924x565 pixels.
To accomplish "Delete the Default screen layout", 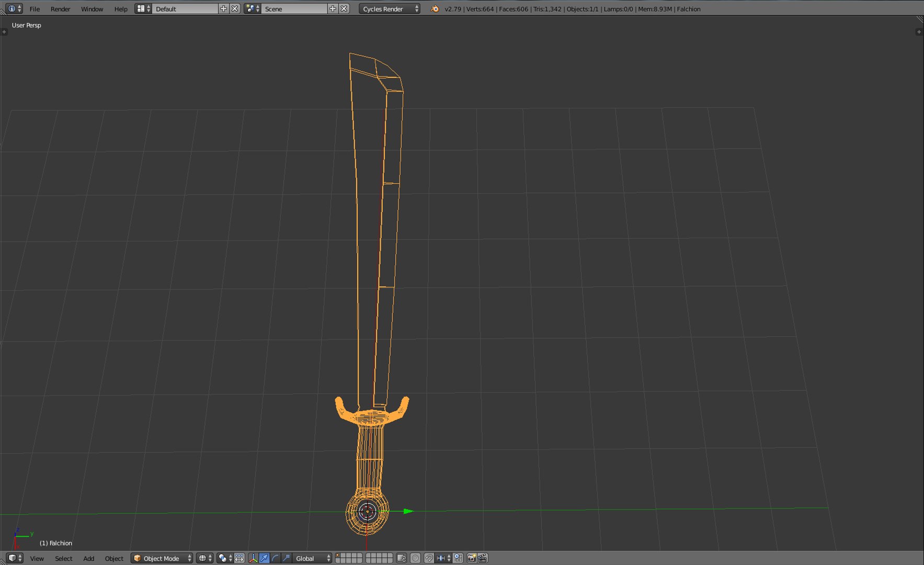I will pos(235,8).
